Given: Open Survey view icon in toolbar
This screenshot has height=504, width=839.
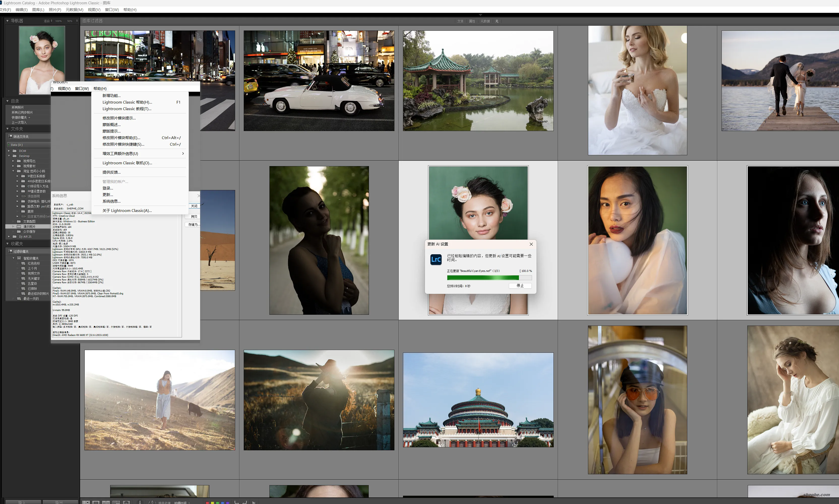Looking at the screenshot, I should click(x=116, y=502).
